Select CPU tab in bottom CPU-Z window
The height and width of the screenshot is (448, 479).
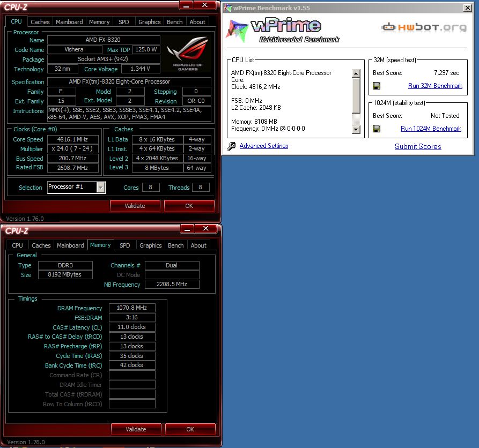[17, 245]
